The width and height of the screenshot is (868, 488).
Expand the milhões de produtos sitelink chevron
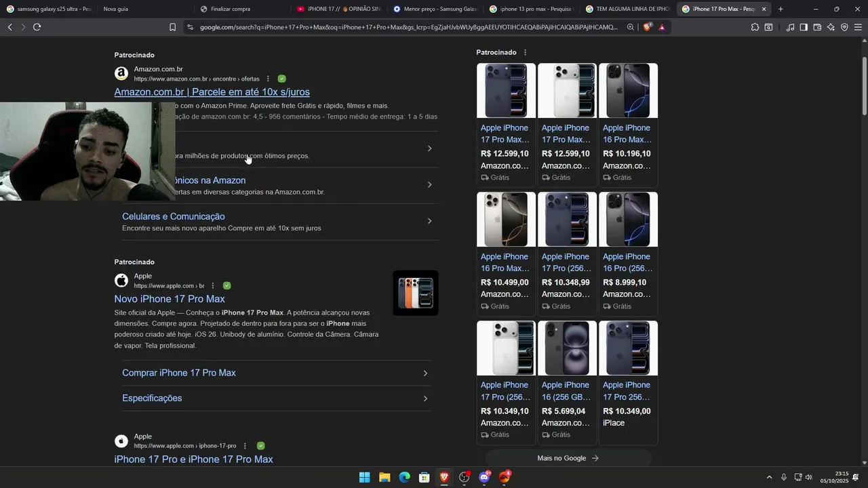[429, 148]
